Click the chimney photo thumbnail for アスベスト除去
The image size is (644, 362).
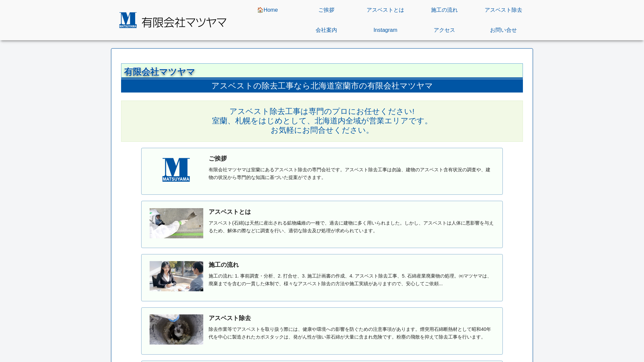pos(176,329)
